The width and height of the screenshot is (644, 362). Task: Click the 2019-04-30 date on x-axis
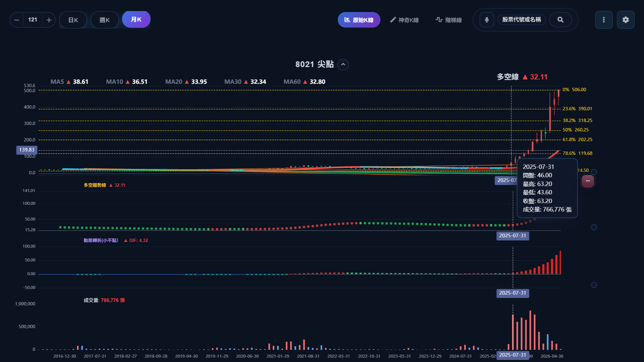[x=186, y=356]
